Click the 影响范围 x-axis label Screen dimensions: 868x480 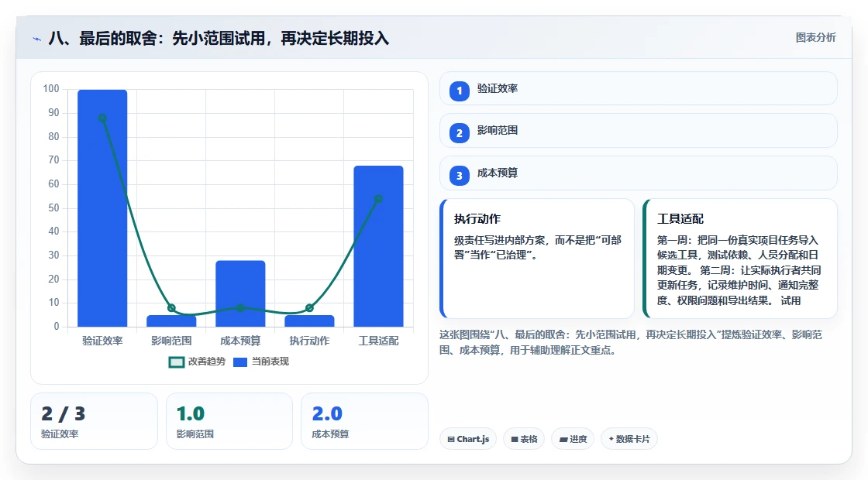[x=171, y=341]
